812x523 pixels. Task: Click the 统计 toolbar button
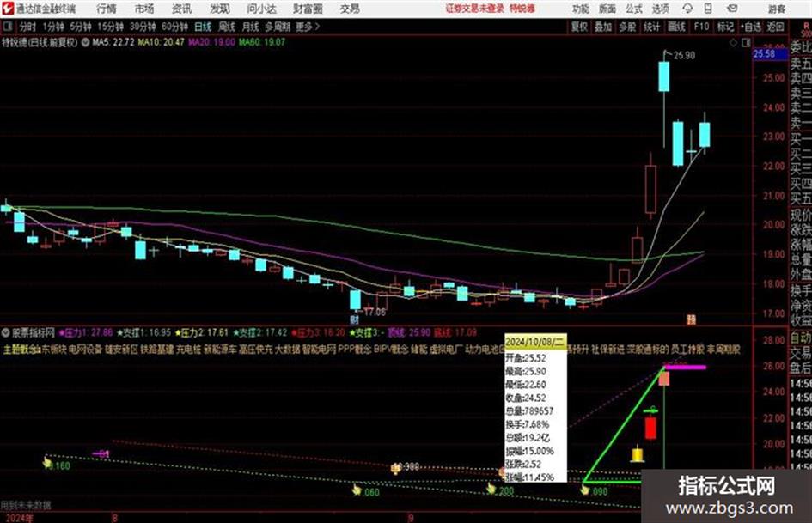click(x=652, y=27)
